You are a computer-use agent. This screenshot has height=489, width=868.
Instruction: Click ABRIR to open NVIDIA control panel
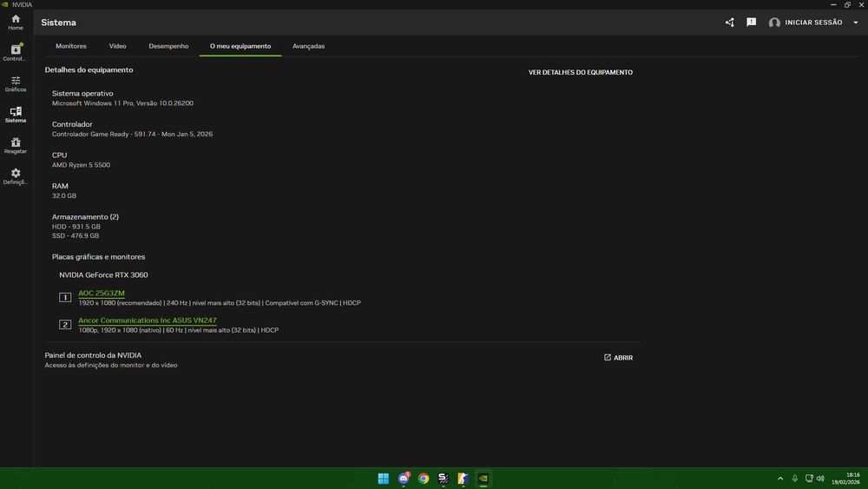(618, 358)
